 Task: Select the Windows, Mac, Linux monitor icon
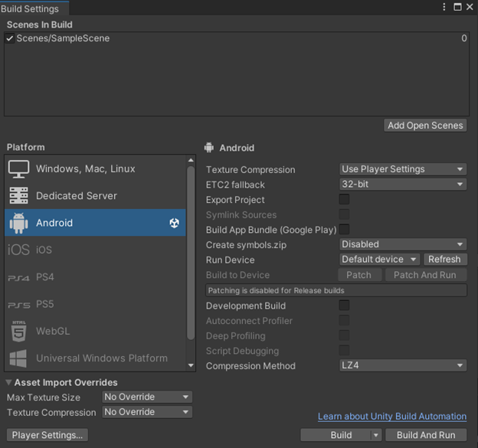point(18,168)
